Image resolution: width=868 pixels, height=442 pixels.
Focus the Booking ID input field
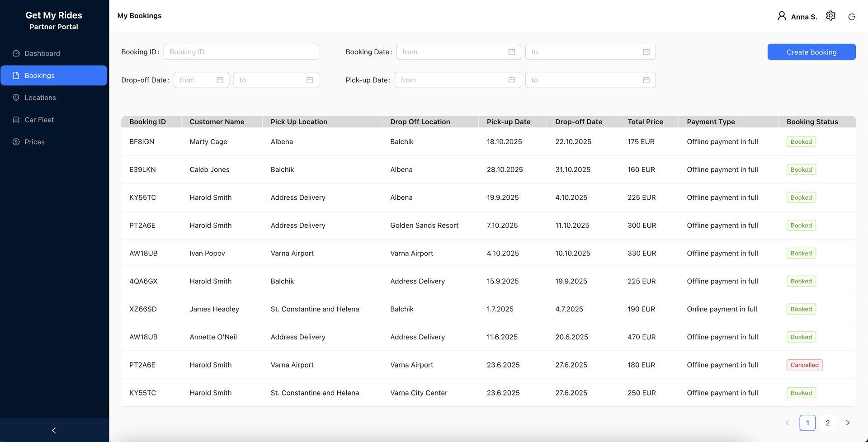click(241, 52)
